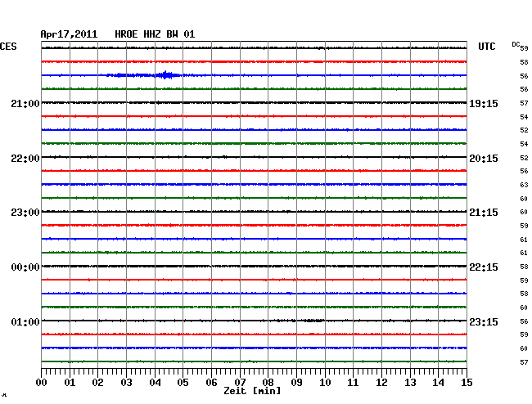Click the DC value 60 beside 21:15
This screenshot has height=404, width=532.
[524, 212]
